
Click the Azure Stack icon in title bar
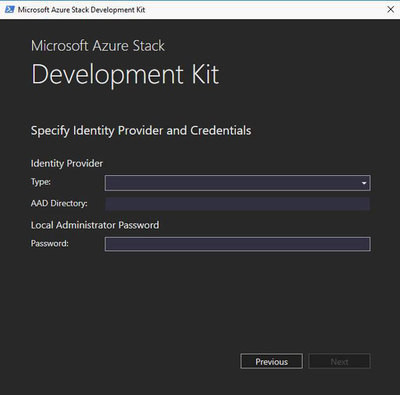tap(9, 9)
